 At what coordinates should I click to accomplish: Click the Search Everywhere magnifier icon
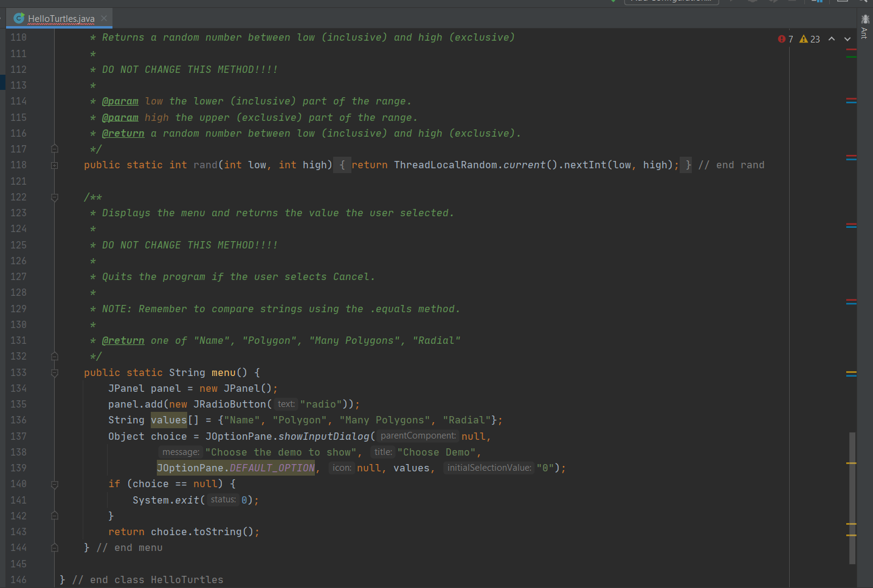[866, 2]
